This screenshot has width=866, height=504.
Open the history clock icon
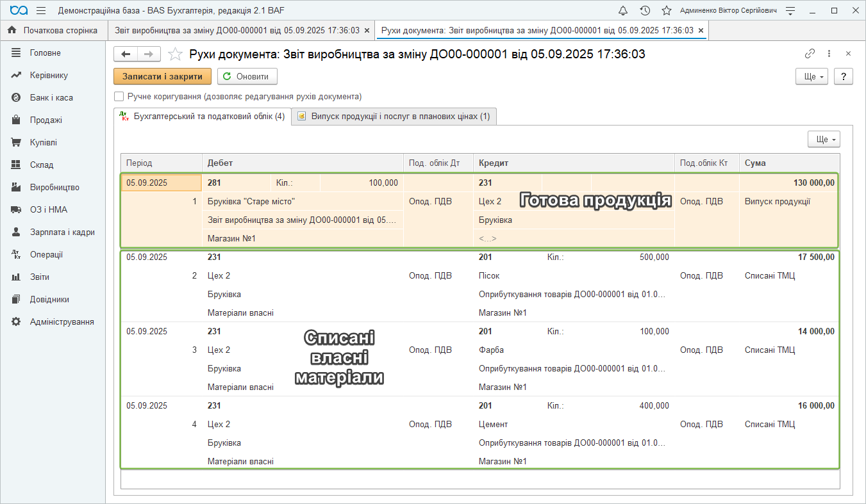[645, 11]
